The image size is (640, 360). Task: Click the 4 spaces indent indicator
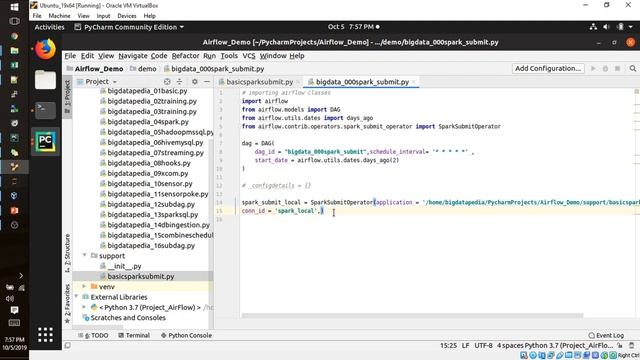[x=510, y=345]
